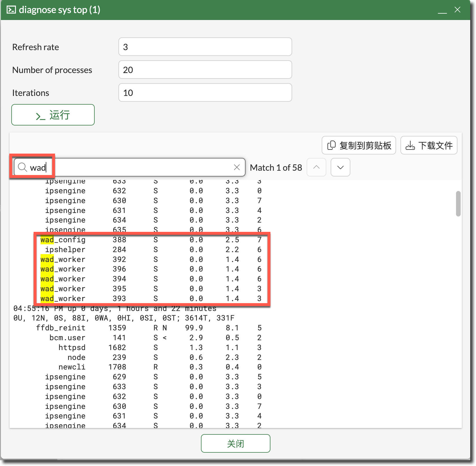Edit the Refresh rate field
The height and width of the screenshot is (466, 476).
pos(205,47)
